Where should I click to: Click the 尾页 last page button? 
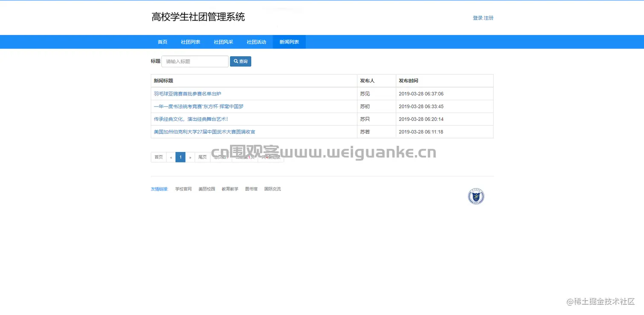[202, 157]
